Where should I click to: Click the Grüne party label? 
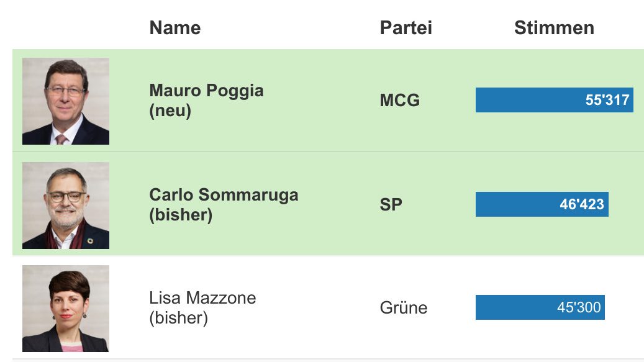click(x=404, y=308)
